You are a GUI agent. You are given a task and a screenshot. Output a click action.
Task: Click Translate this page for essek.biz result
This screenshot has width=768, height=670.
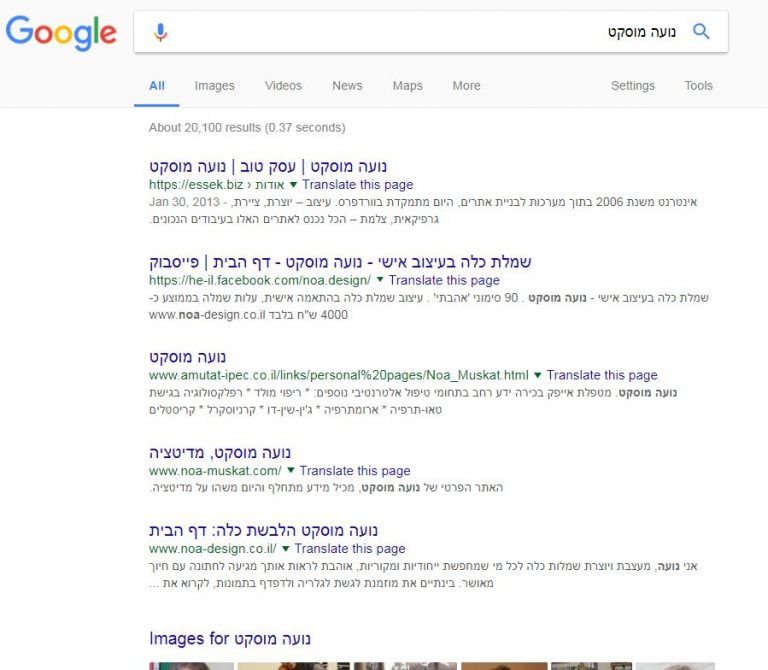click(x=357, y=185)
